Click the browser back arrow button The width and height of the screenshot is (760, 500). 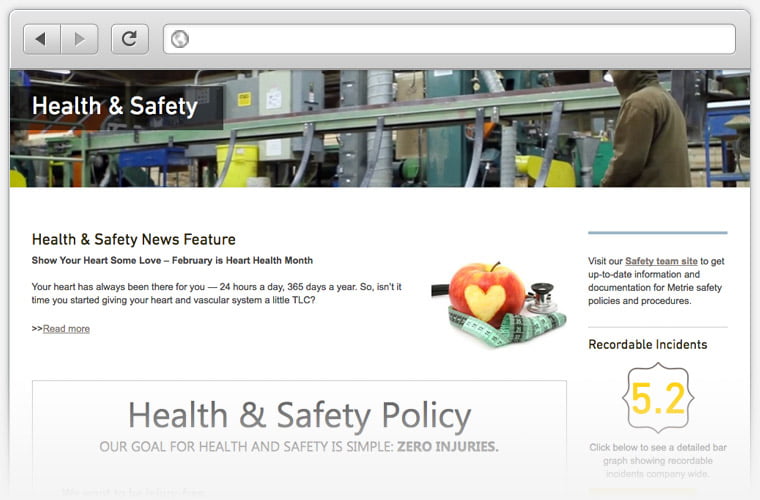pyautogui.click(x=42, y=39)
